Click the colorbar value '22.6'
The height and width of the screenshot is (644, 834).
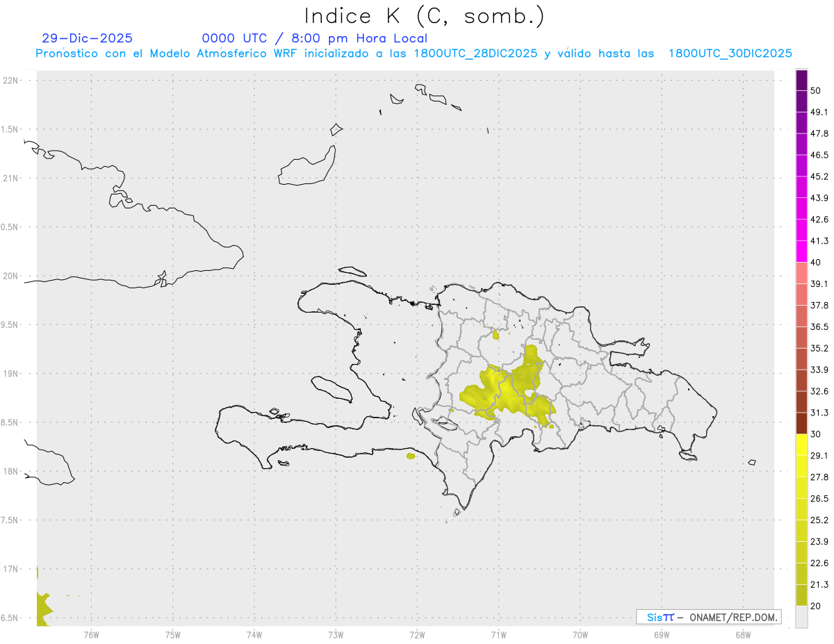819,563
